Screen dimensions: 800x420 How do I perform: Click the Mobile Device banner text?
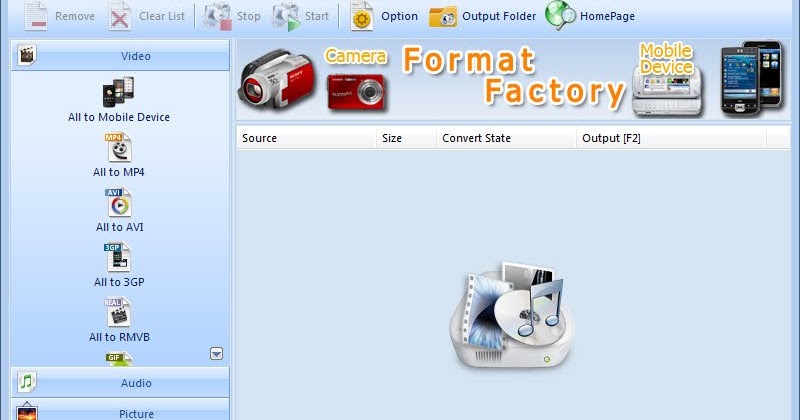pos(666,59)
